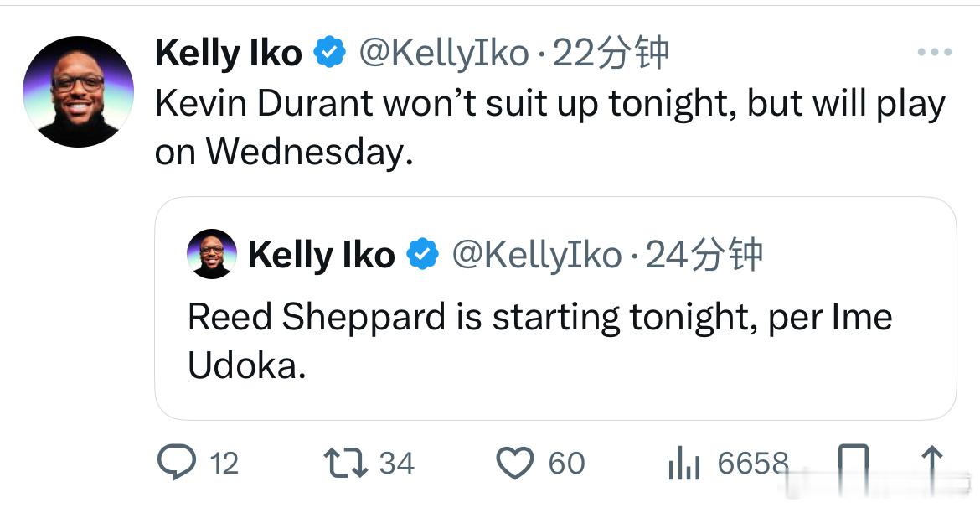
Task: Click the 6658 views count
Action: point(753,464)
